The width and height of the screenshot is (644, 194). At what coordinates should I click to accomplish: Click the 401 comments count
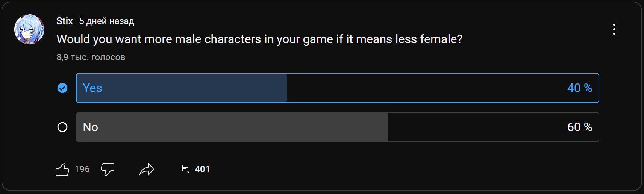[202, 169]
